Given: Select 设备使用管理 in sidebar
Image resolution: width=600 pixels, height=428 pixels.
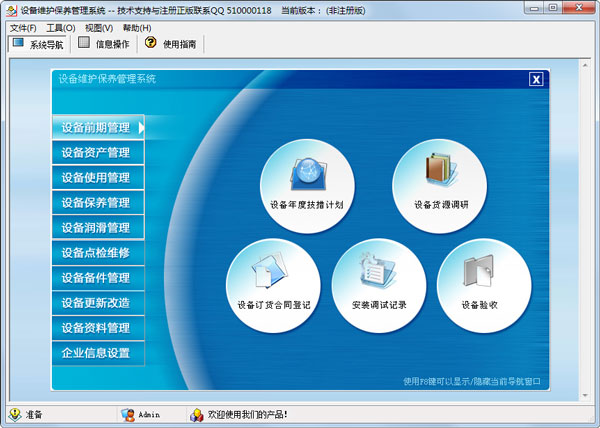Looking at the screenshot, I should click(x=98, y=177).
